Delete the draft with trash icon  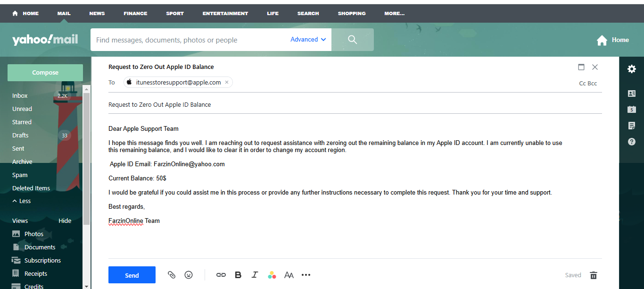coord(594,275)
